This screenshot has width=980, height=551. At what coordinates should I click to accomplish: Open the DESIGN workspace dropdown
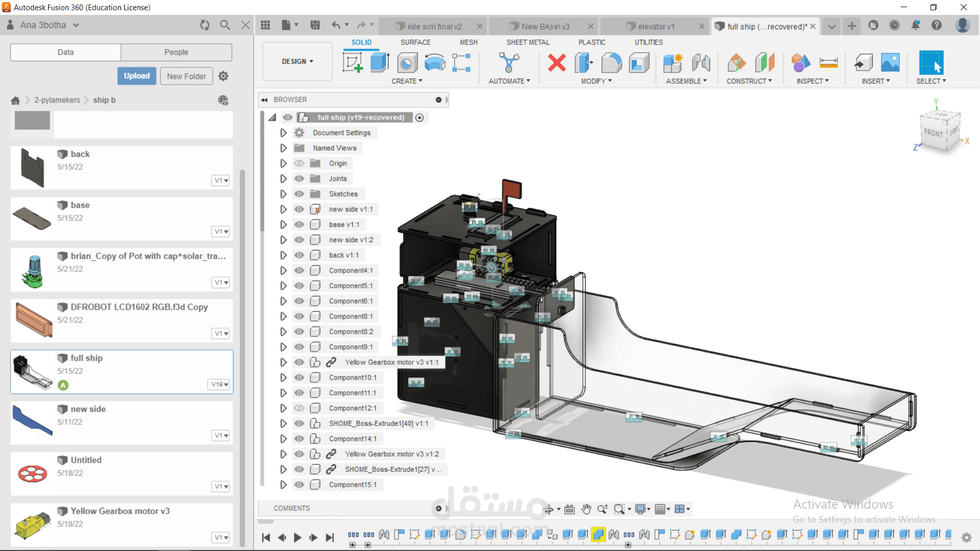(297, 61)
